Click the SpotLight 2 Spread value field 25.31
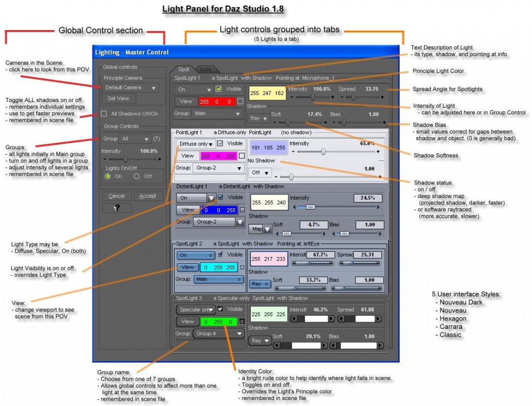Image resolution: width=532 pixels, height=406 pixels. click(367, 255)
